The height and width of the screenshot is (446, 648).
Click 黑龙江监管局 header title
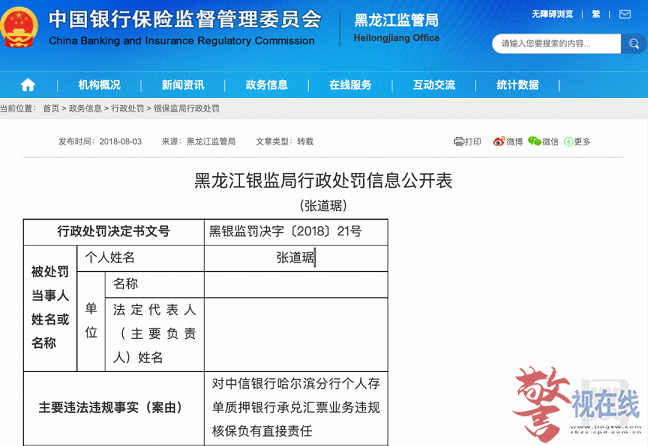pyautogui.click(x=396, y=20)
